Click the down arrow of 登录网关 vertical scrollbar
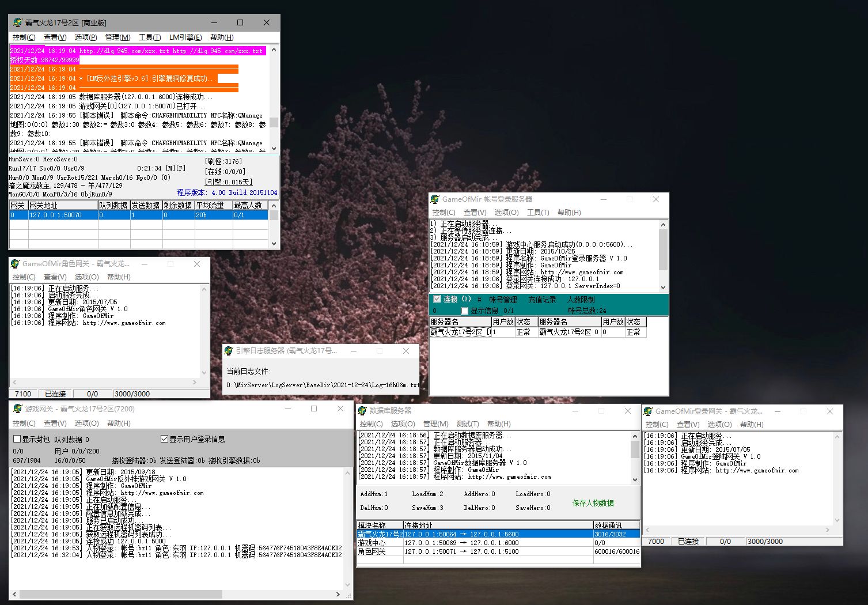Screen dimensions: 868x605 (837, 520)
